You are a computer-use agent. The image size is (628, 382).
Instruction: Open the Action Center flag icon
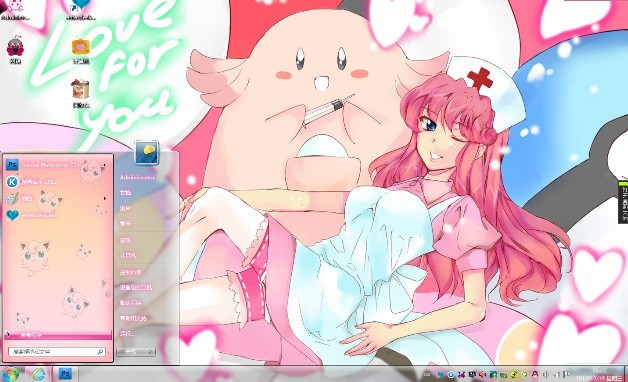(x=567, y=375)
